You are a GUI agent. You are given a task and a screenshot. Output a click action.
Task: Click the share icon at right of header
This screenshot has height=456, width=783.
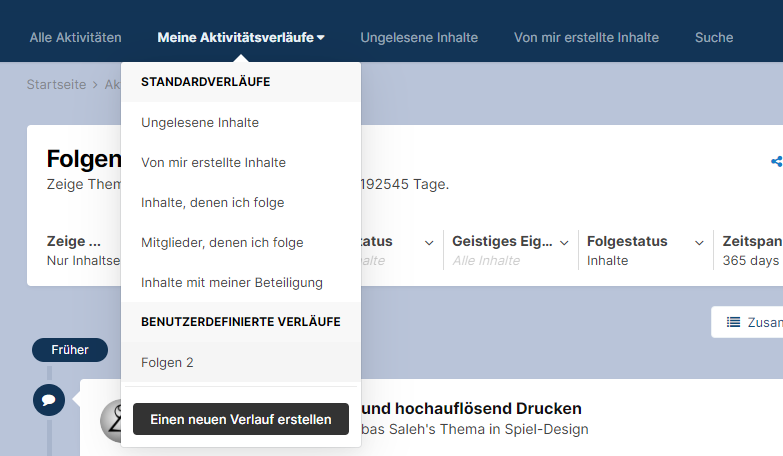[x=776, y=161]
